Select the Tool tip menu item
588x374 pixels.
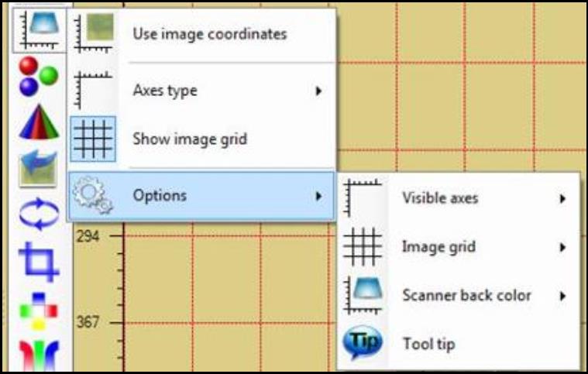[459, 344]
